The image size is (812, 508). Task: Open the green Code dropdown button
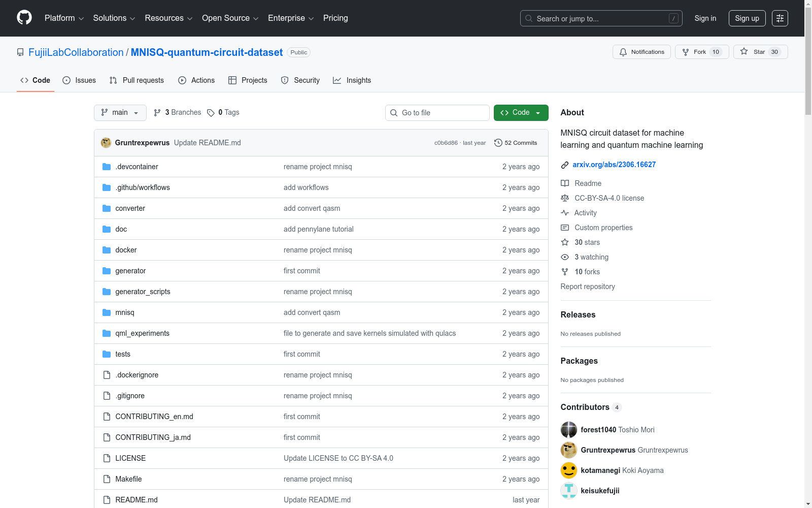click(x=521, y=113)
